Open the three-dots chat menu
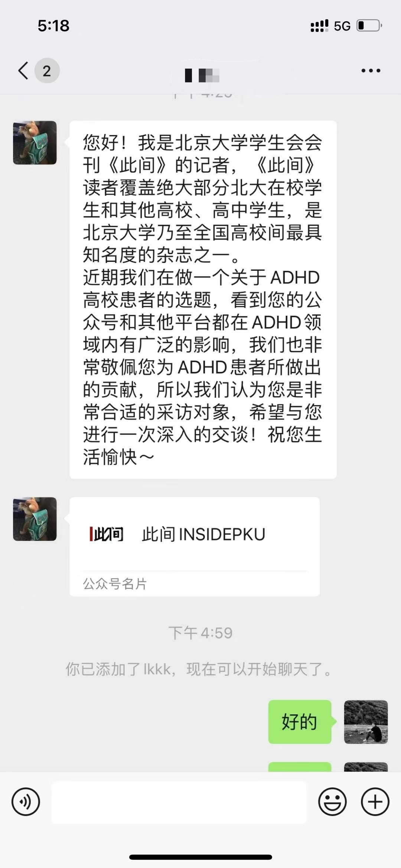This screenshot has height=868, width=401. point(371,71)
